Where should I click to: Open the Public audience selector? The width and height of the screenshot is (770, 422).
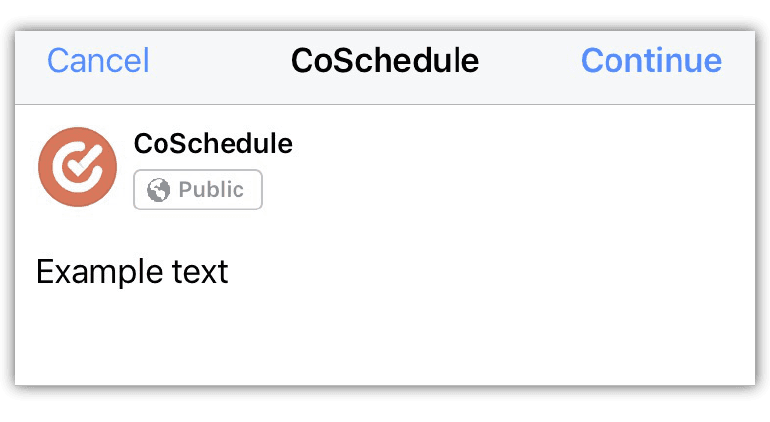[x=198, y=190]
